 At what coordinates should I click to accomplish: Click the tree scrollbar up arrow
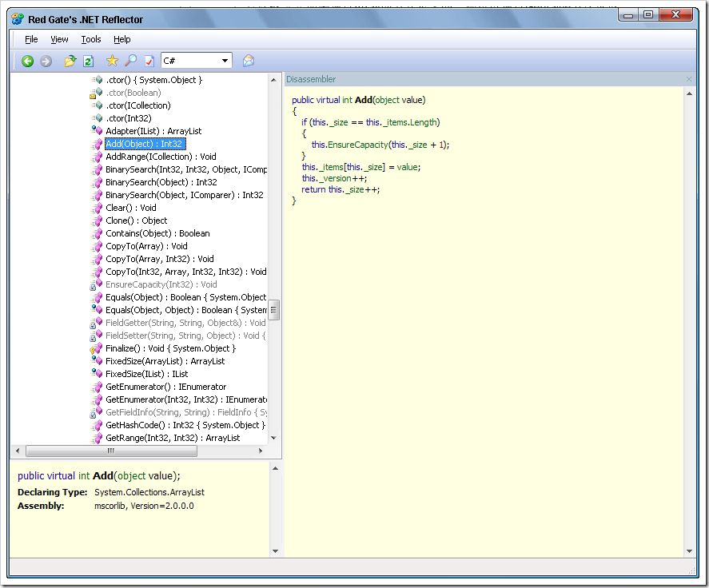(x=273, y=80)
